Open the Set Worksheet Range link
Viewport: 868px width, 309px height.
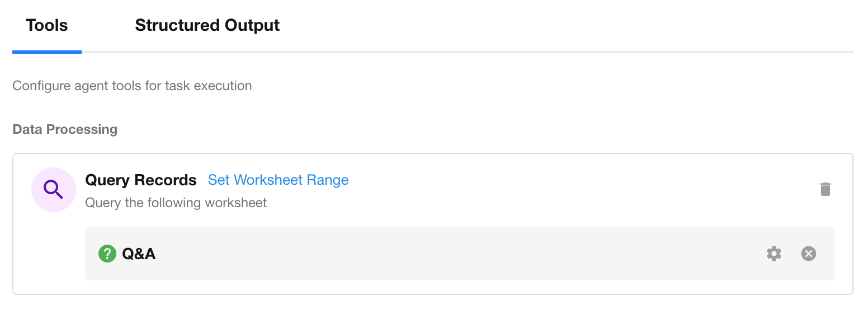click(278, 180)
